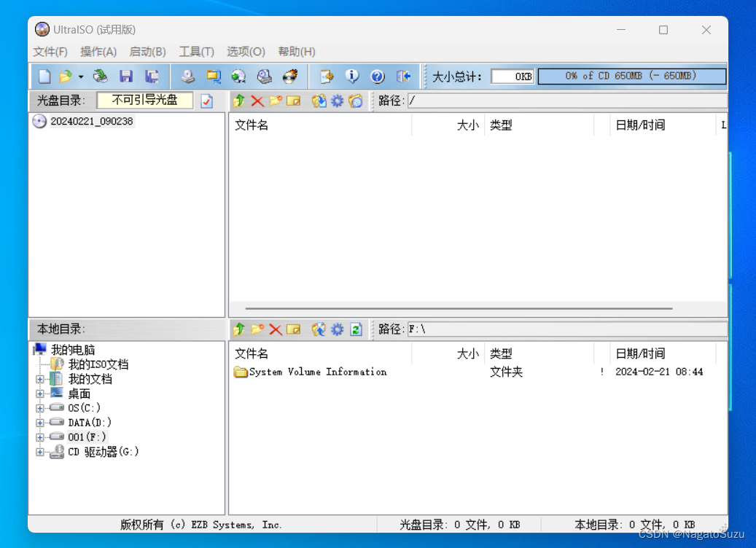The width and height of the screenshot is (756, 548).
Task: Click the Make CD/DVD image icon
Action: click(x=187, y=76)
